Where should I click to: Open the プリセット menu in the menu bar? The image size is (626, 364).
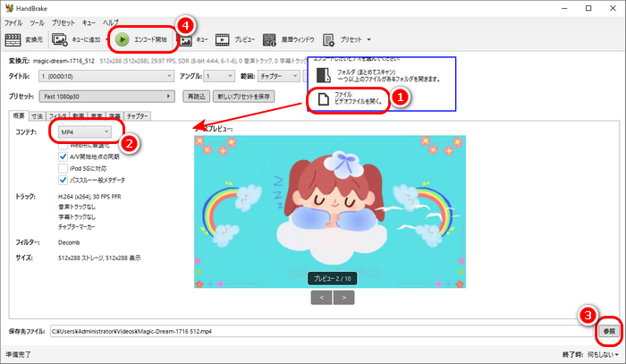63,22
